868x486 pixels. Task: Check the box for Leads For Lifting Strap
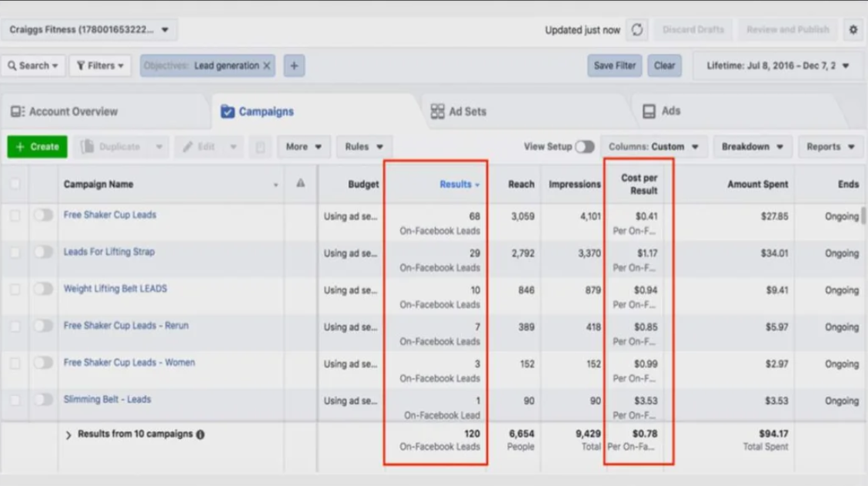click(x=15, y=253)
